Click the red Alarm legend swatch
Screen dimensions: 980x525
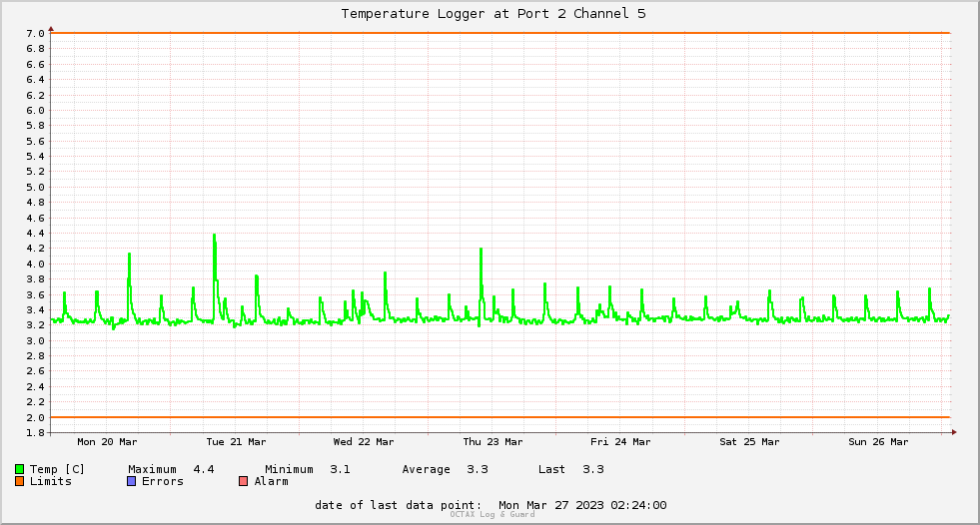click(x=243, y=481)
